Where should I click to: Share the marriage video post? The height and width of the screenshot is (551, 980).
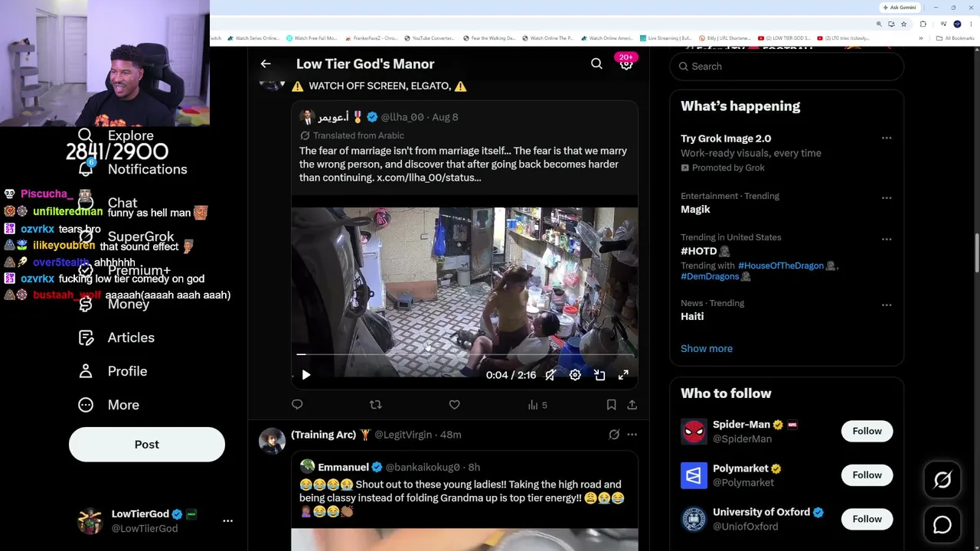[632, 405]
